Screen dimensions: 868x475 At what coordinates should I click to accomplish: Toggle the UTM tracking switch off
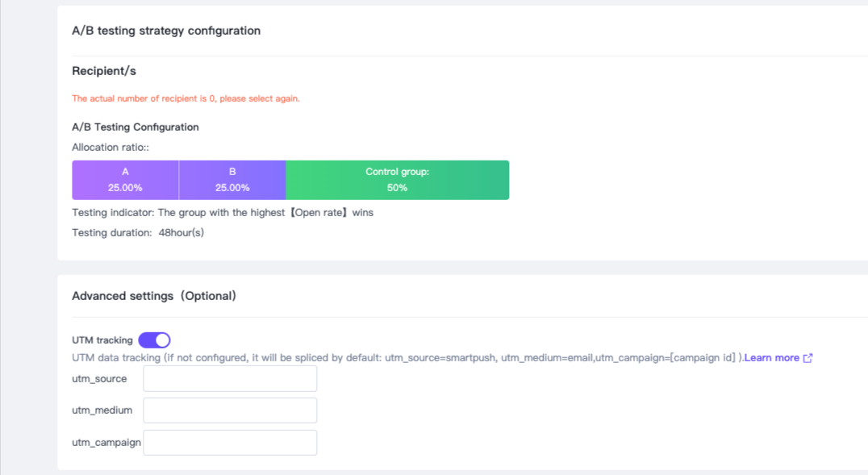pos(154,340)
